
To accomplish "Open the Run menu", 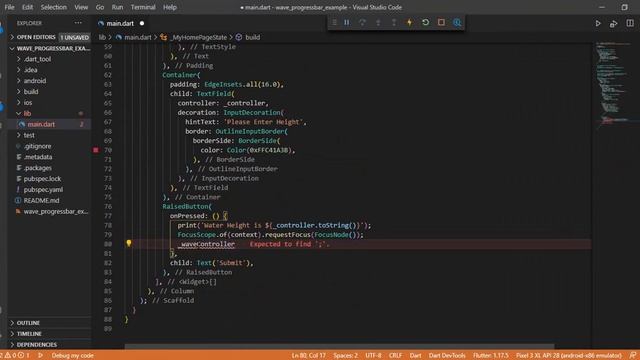I will pyautogui.click(x=117, y=7).
